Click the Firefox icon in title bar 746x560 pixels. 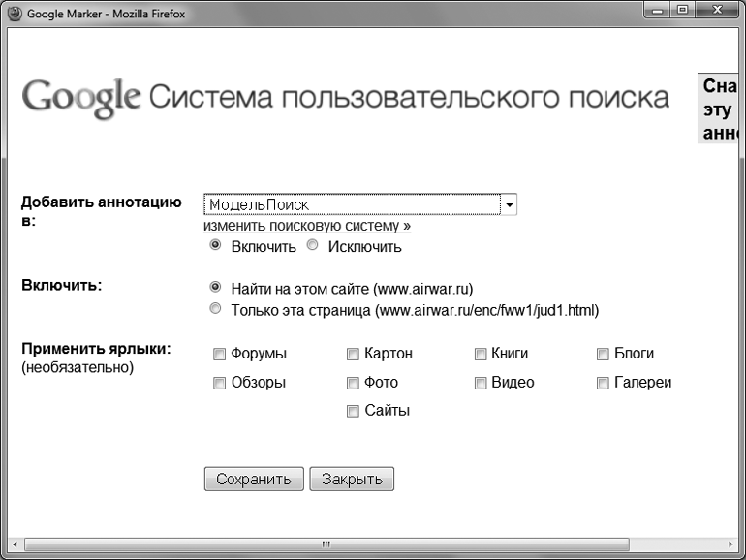click(14, 14)
